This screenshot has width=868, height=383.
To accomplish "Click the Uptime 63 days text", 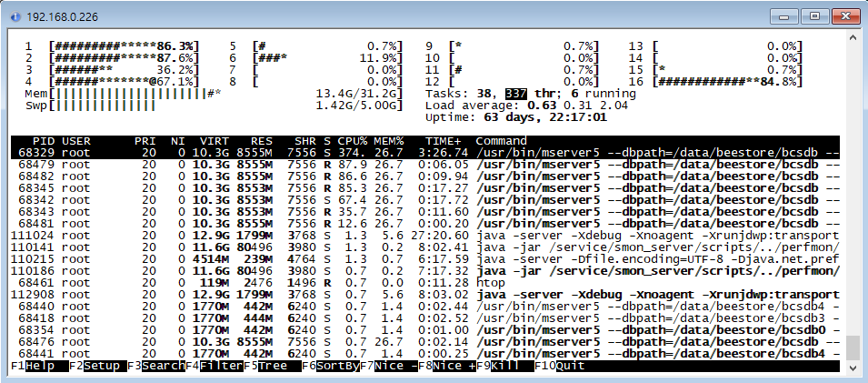I will (x=516, y=117).
